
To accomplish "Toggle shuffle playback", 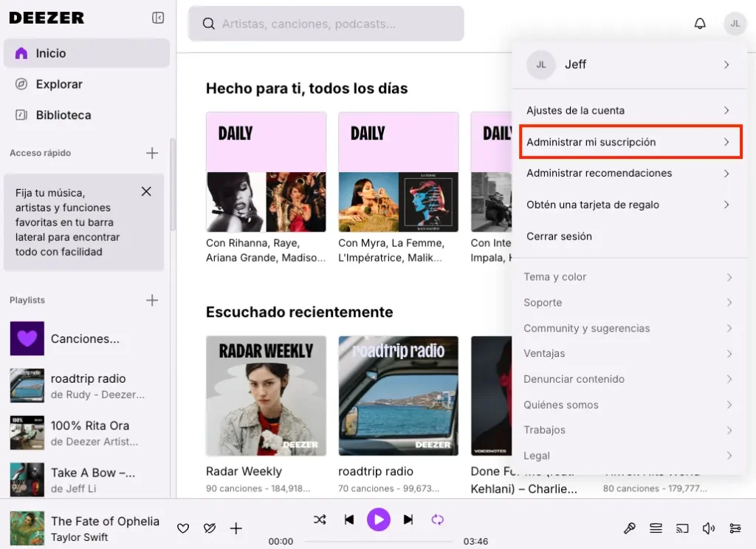I will 320,519.
